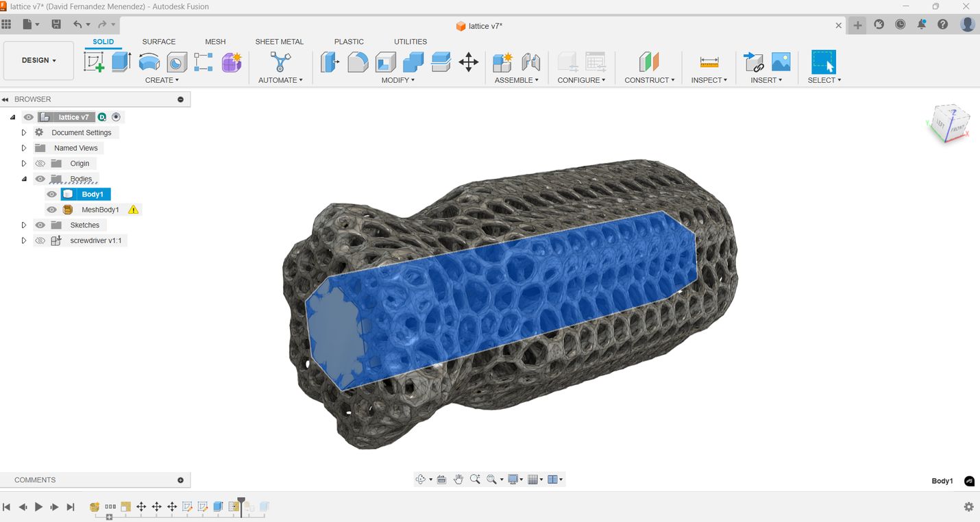Open timeline settings gear
Viewport: 980px width, 522px height.
pos(968,507)
